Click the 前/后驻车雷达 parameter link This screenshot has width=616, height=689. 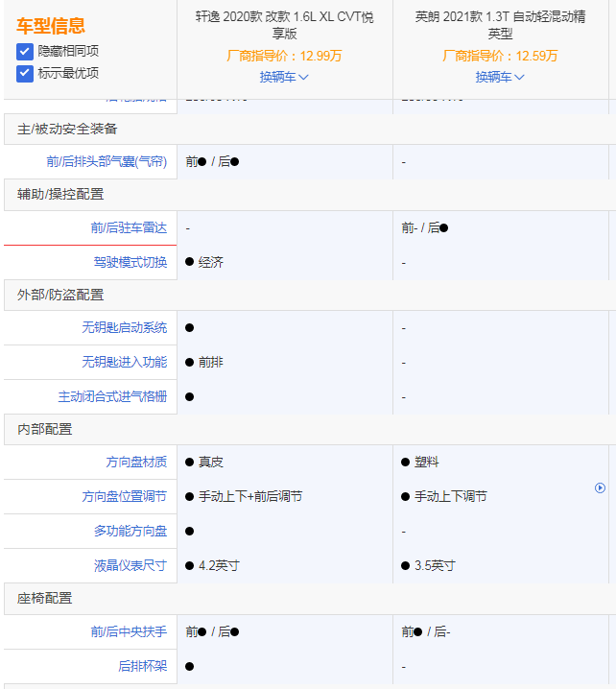129,227
